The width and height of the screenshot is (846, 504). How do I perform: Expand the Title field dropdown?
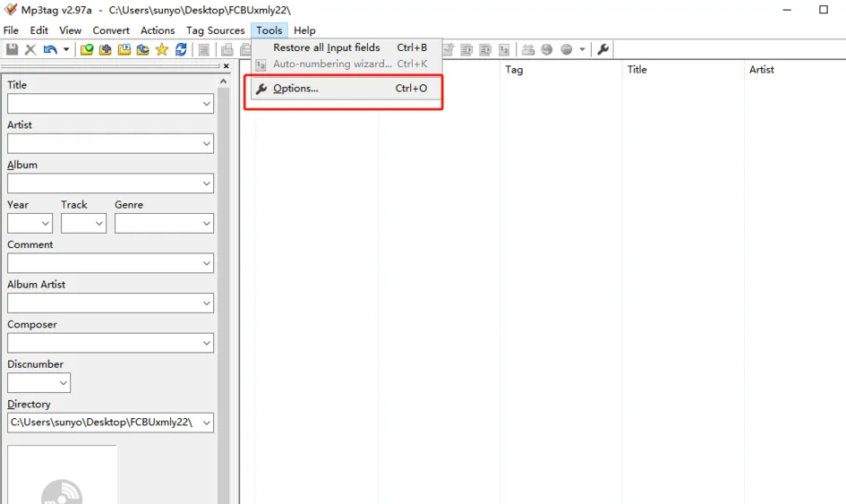(x=207, y=104)
